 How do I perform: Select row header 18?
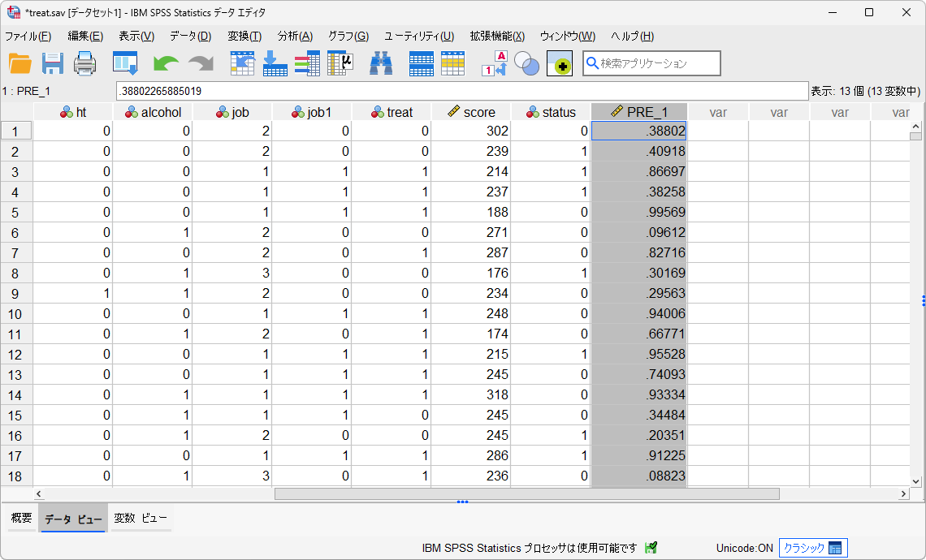pyautogui.click(x=16, y=476)
